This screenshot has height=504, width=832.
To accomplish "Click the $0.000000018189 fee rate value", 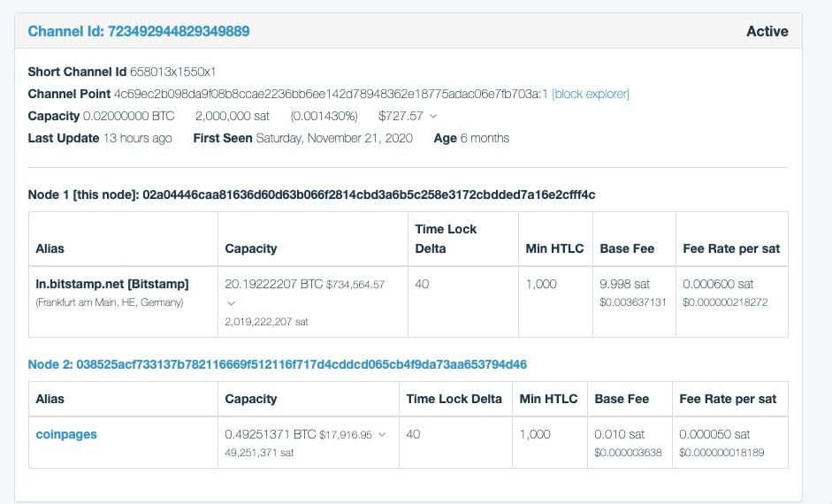I will (x=721, y=453).
